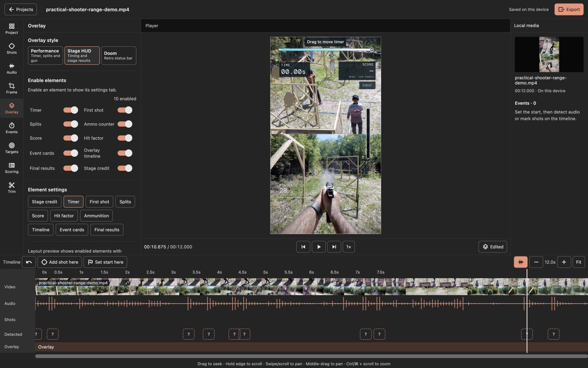Click Add shot here
The image size is (588, 368).
[60, 262]
